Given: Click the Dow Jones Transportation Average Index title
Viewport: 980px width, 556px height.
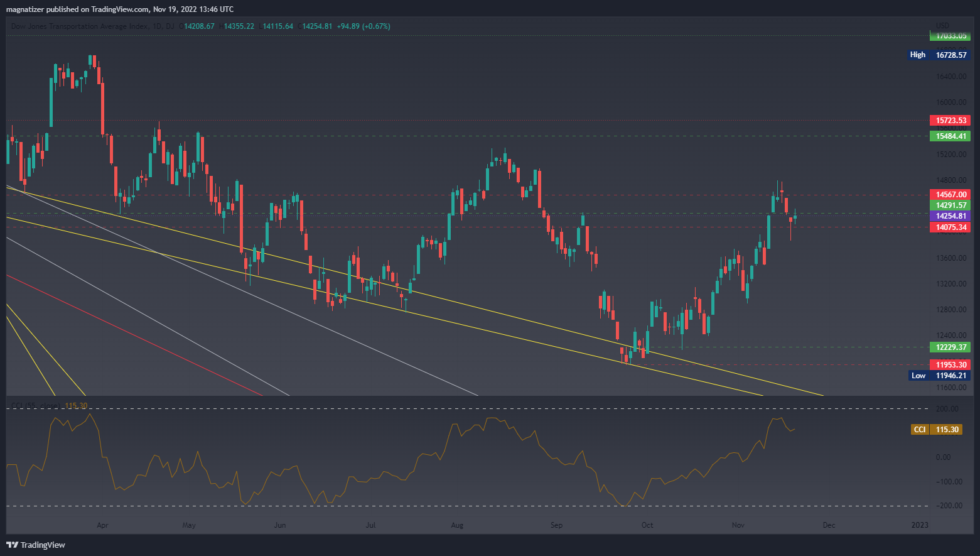Looking at the screenshot, I should [80, 26].
